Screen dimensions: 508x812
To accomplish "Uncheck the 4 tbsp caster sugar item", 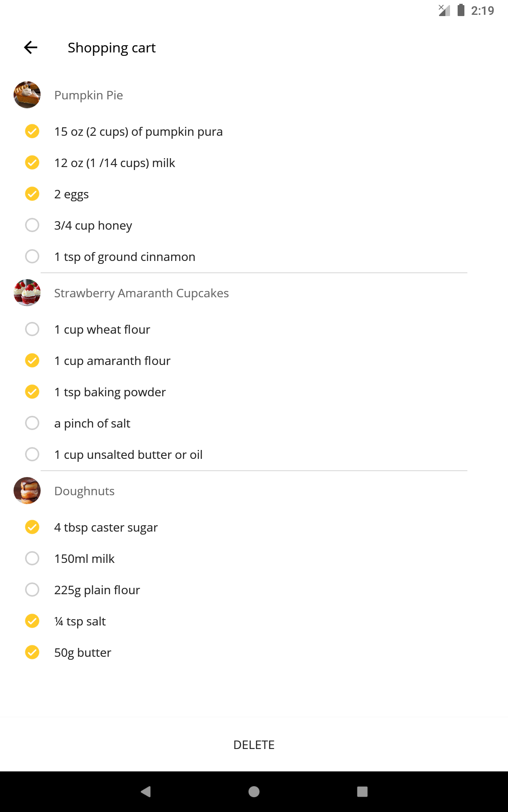I will (32, 527).
